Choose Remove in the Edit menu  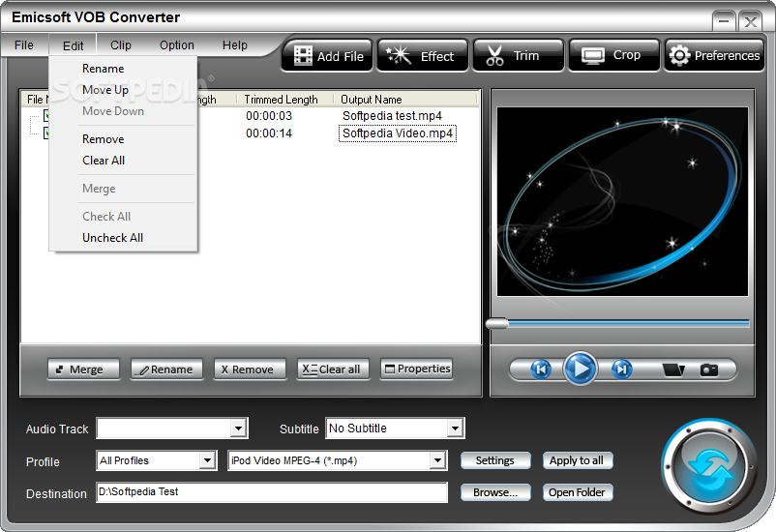[x=123, y=139]
